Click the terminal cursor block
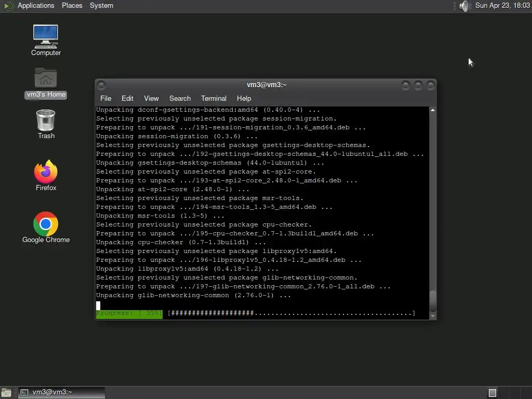Viewport: 532px width, 399px height. tap(98, 305)
